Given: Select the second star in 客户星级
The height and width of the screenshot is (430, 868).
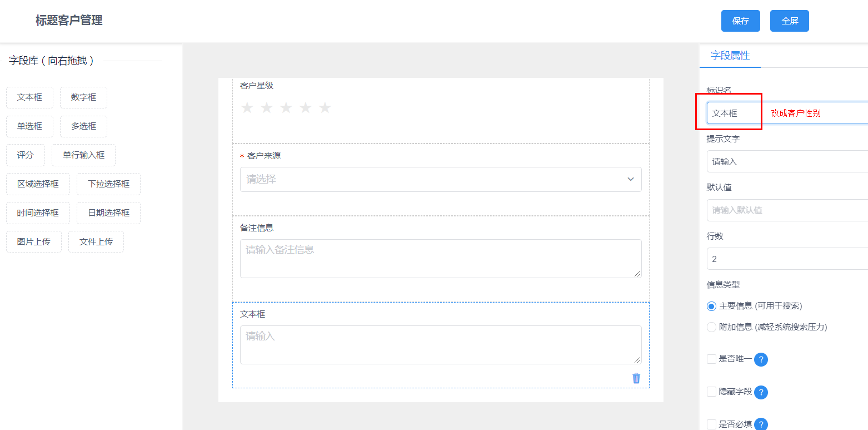Looking at the screenshot, I should coord(267,108).
